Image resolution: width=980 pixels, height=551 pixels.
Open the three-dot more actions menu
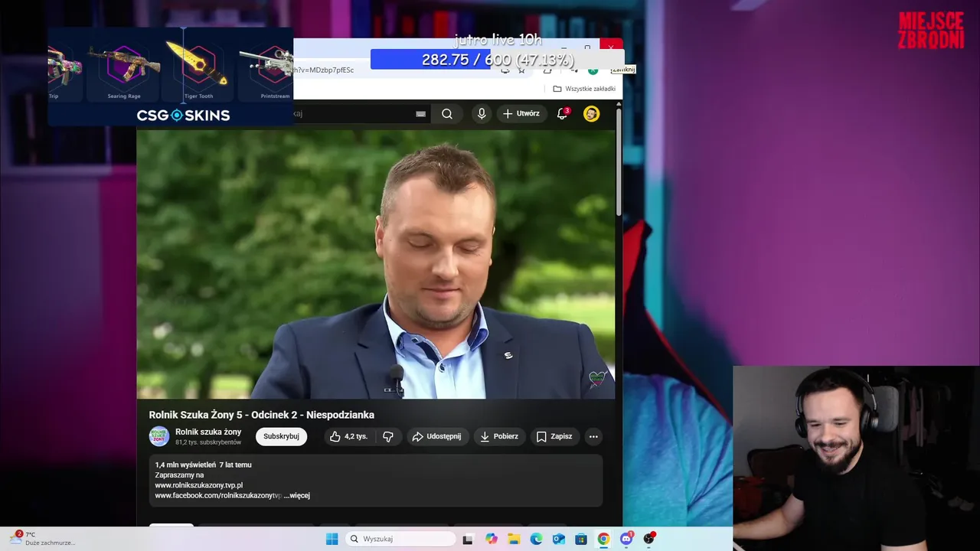593,436
